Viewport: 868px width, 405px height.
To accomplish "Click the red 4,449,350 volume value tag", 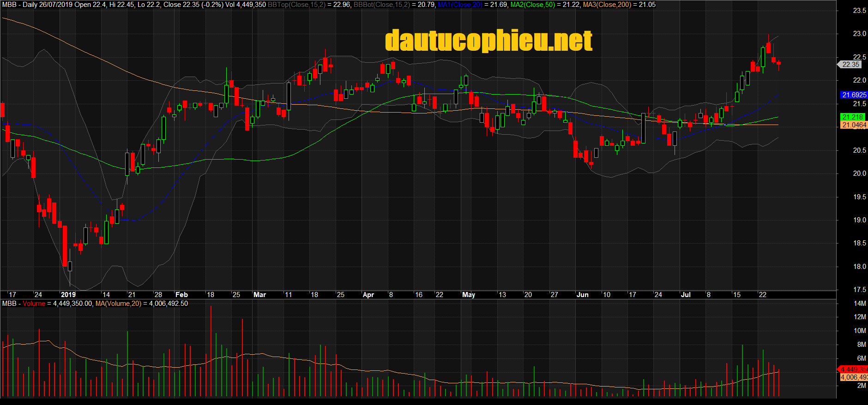I will (854, 369).
